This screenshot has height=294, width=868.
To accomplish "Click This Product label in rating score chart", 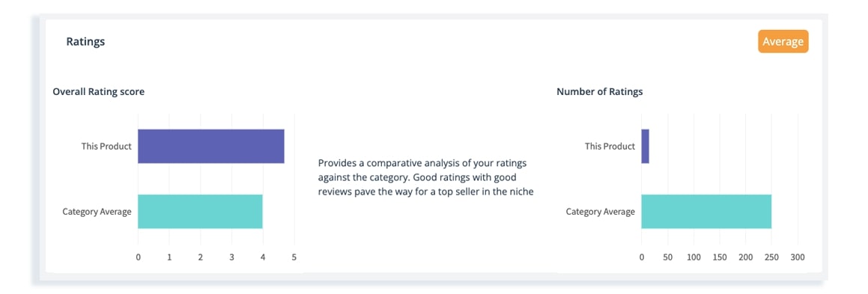I will click(106, 147).
